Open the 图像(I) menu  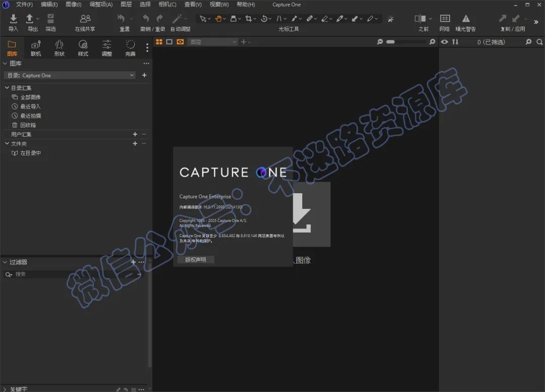73,5
